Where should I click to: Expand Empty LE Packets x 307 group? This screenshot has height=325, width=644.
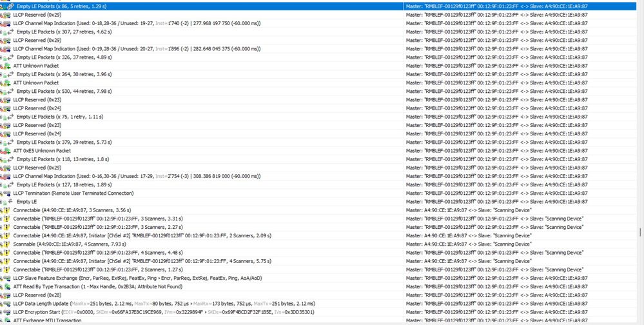[1, 32]
